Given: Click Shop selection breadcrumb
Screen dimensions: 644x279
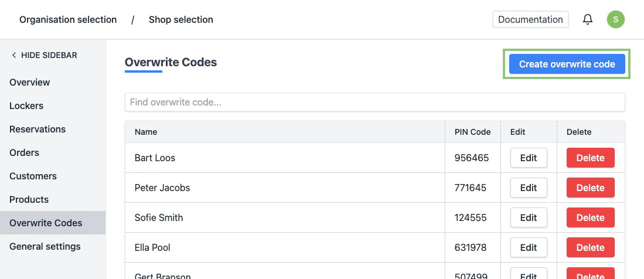Looking at the screenshot, I should (x=180, y=19).
